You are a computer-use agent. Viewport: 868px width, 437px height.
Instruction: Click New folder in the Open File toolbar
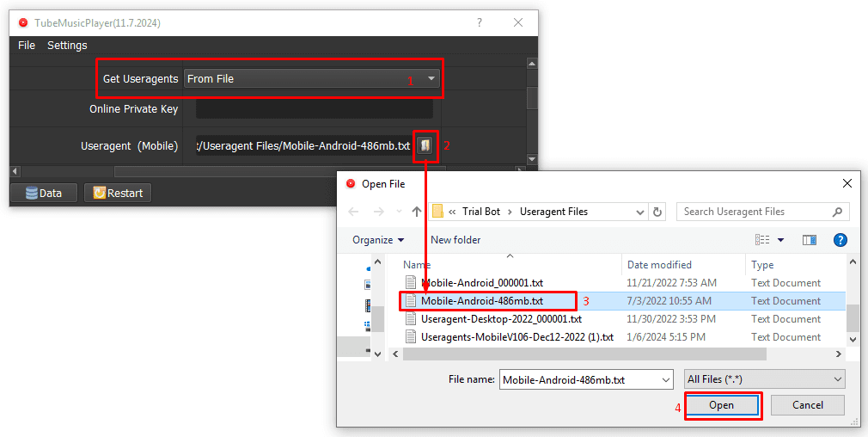point(455,240)
